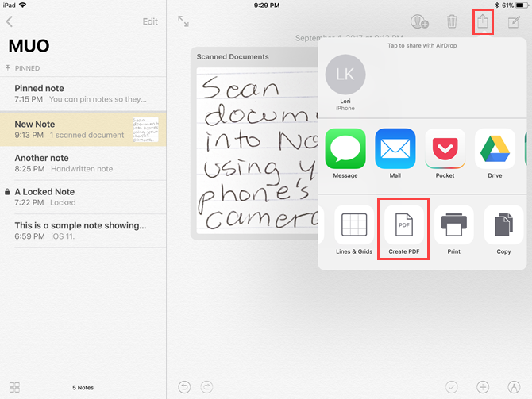Tap the trash delete icon
The image size is (532, 399).
pyautogui.click(x=452, y=21)
